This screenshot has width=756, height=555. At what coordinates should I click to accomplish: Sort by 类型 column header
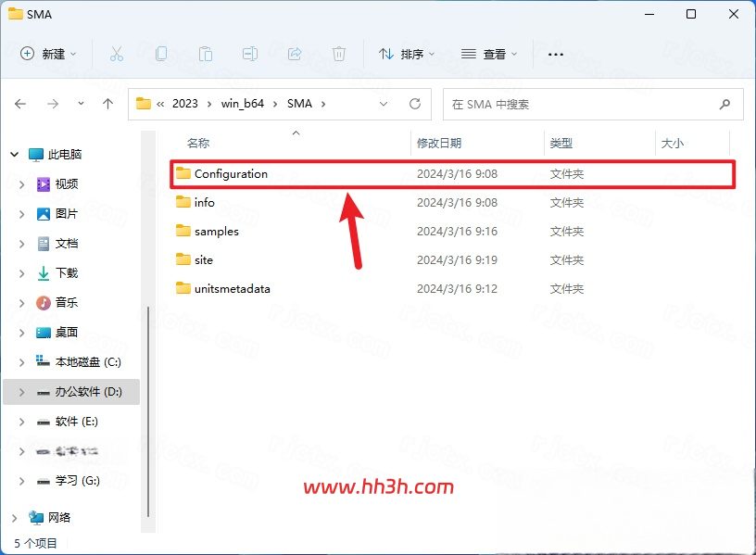[x=561, y=144]
